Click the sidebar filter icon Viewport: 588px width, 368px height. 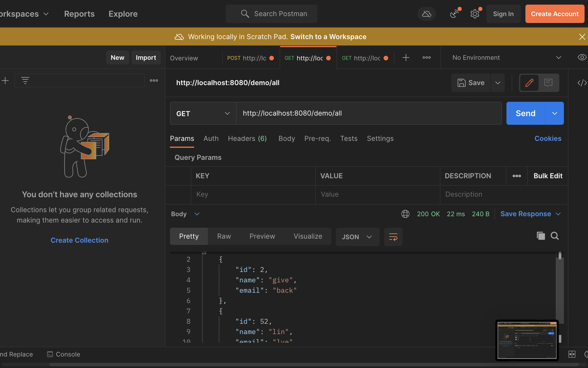(25, 80)
